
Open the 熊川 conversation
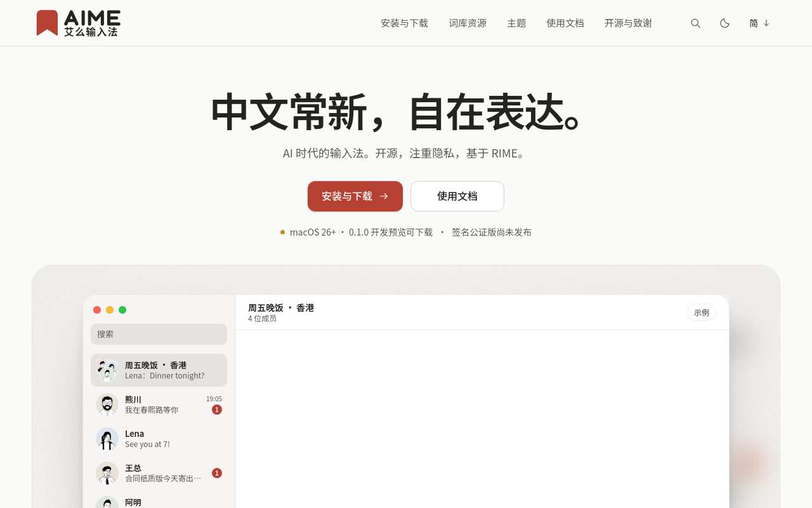pyautogui.click(x=159, y=404)
